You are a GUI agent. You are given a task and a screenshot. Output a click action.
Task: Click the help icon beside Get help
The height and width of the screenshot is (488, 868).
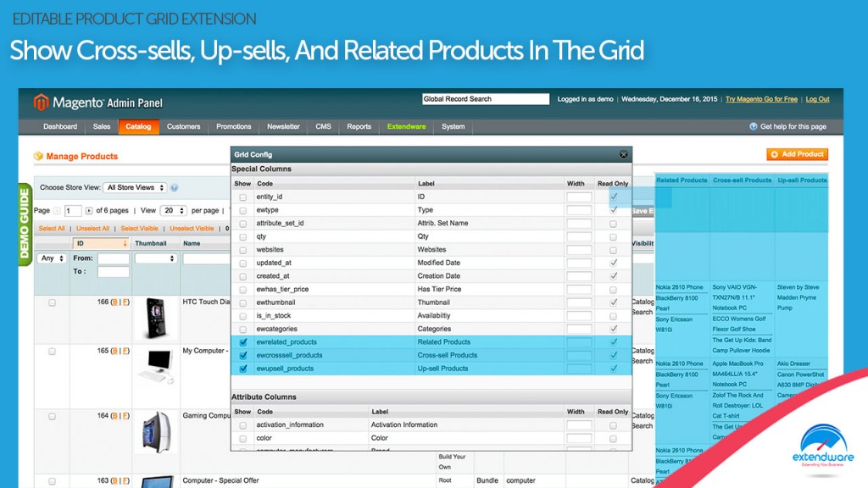click(753, 127)
